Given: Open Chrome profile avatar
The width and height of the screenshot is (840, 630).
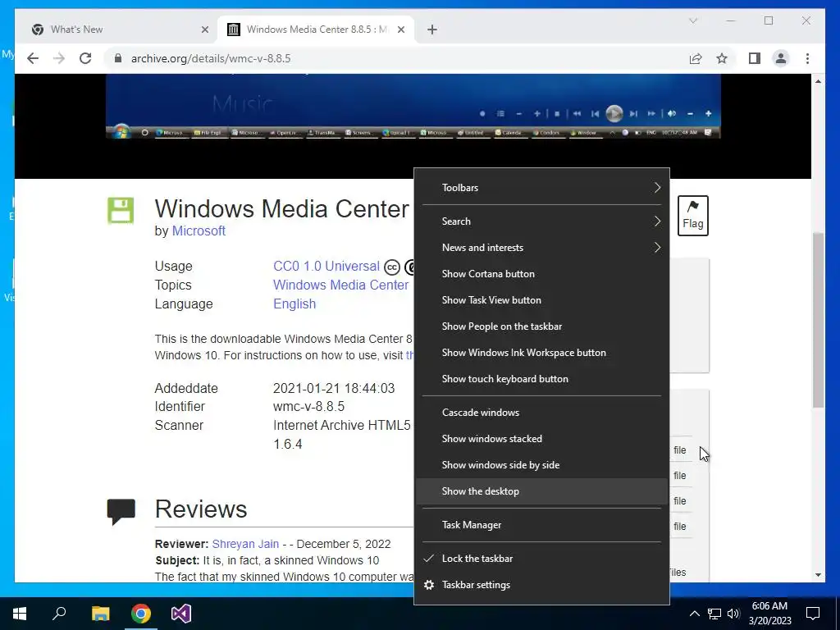Looking at the screenshot, I should click(781, 58).
